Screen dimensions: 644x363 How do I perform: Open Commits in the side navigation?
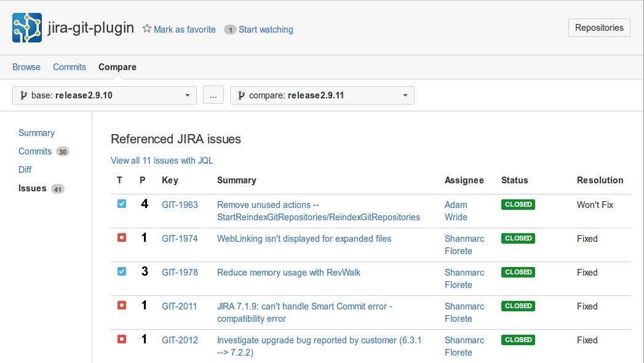pyautogui.click(x=35, y=151)
